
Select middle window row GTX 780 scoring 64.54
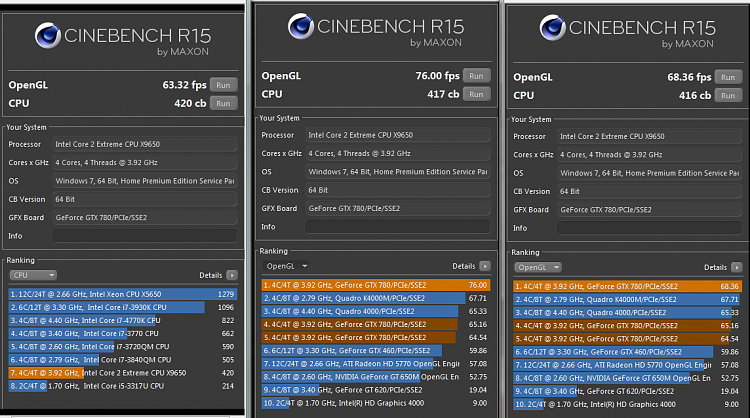coord(376,337)
